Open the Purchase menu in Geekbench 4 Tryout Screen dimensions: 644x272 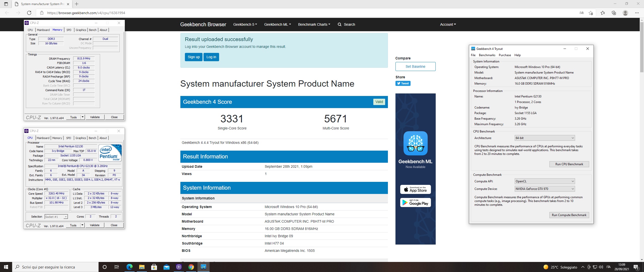point(505,55)
